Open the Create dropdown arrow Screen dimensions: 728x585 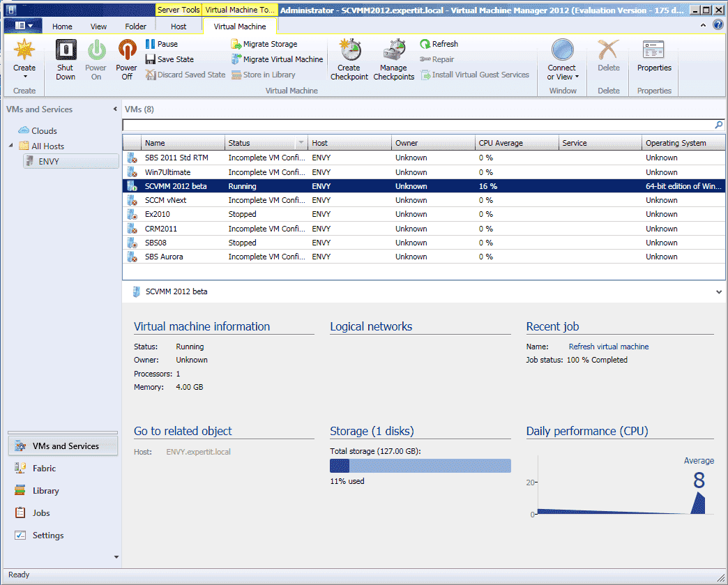pyautogui.click(x=25, y=77)
